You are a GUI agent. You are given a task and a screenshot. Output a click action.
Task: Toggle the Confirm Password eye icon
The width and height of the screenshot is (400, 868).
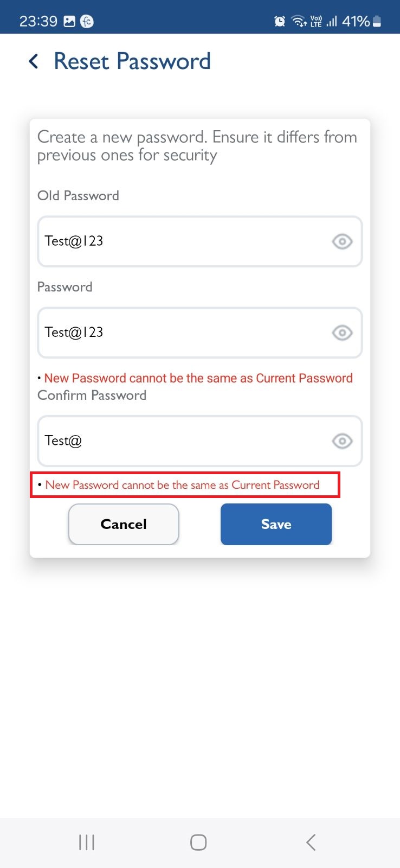pos(342,441)
